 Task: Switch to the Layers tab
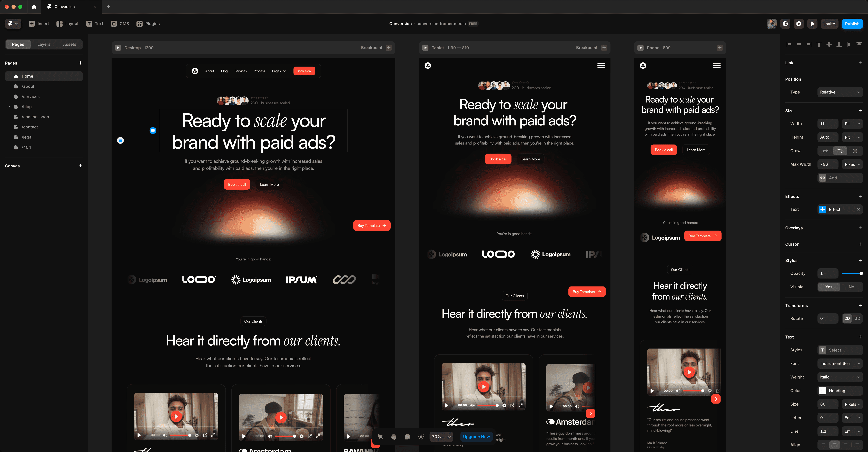point(44,44)
